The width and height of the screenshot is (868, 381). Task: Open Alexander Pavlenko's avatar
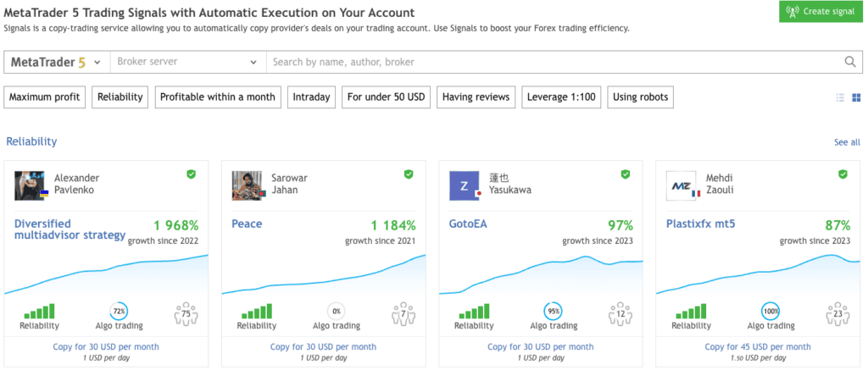tap(30, 185)
